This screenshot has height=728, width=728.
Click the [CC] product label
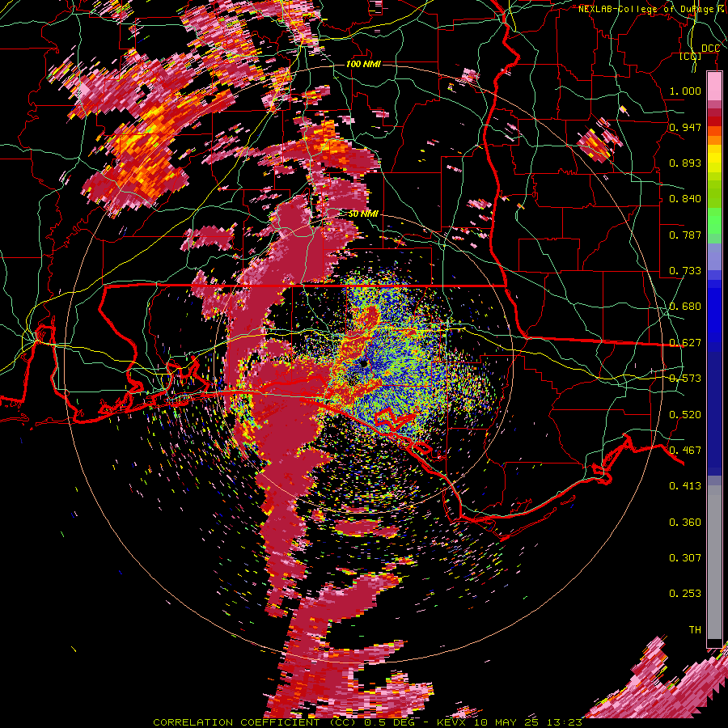[x=691, y=57]
